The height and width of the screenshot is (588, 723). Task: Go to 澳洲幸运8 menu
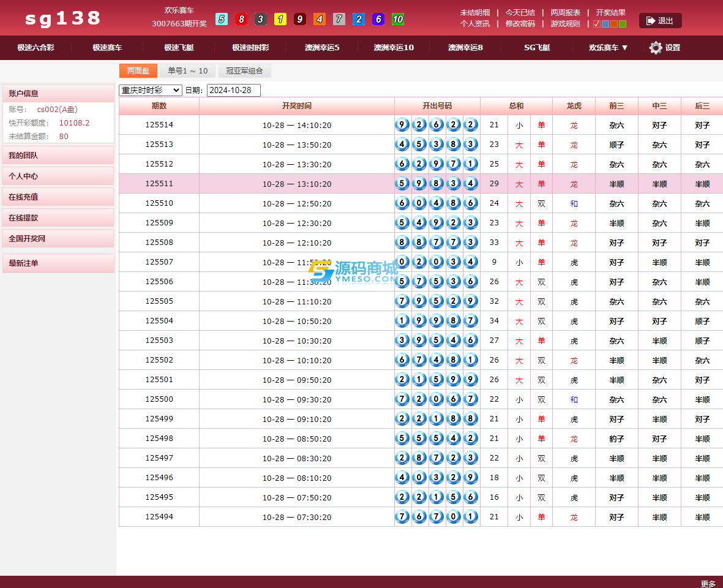pyautogui.click(x=465, y=48)
